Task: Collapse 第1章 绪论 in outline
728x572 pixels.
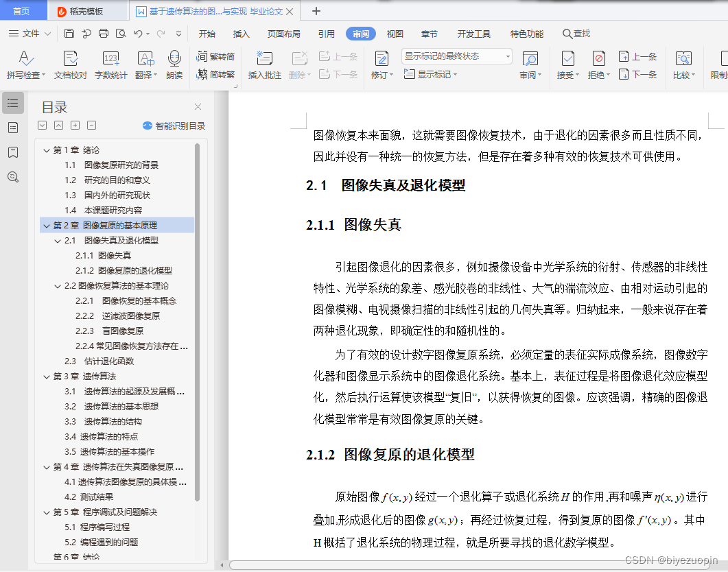Action: coord(47,150)
